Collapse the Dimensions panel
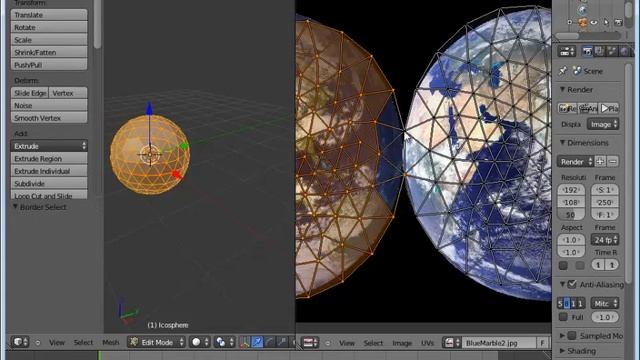This screenshot has height=360, width=640. pos(562,142)
